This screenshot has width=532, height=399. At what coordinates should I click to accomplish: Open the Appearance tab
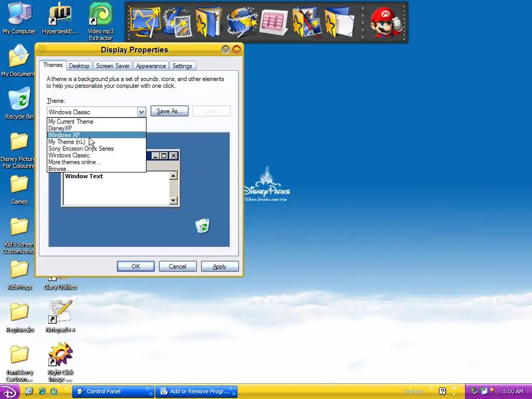click(x=151, y=66)
